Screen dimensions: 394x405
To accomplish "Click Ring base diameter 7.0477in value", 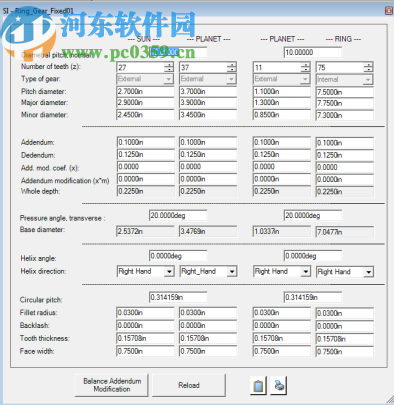I will (345, 232).
